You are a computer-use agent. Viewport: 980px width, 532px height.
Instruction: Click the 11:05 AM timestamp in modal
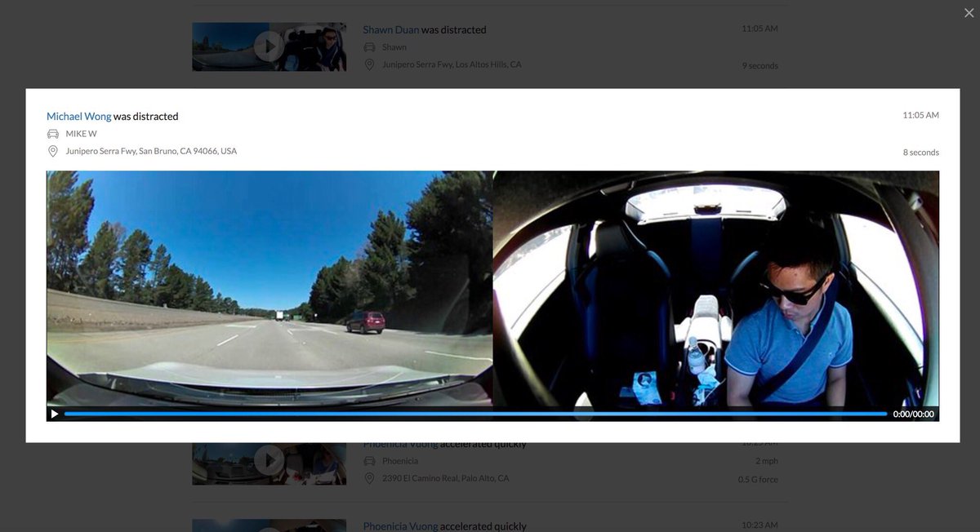click(x=921, y=115)
